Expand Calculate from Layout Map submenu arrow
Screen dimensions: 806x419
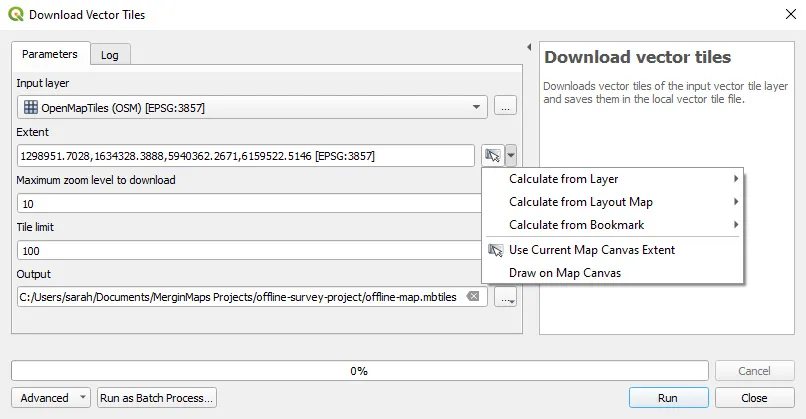[736, 202]
